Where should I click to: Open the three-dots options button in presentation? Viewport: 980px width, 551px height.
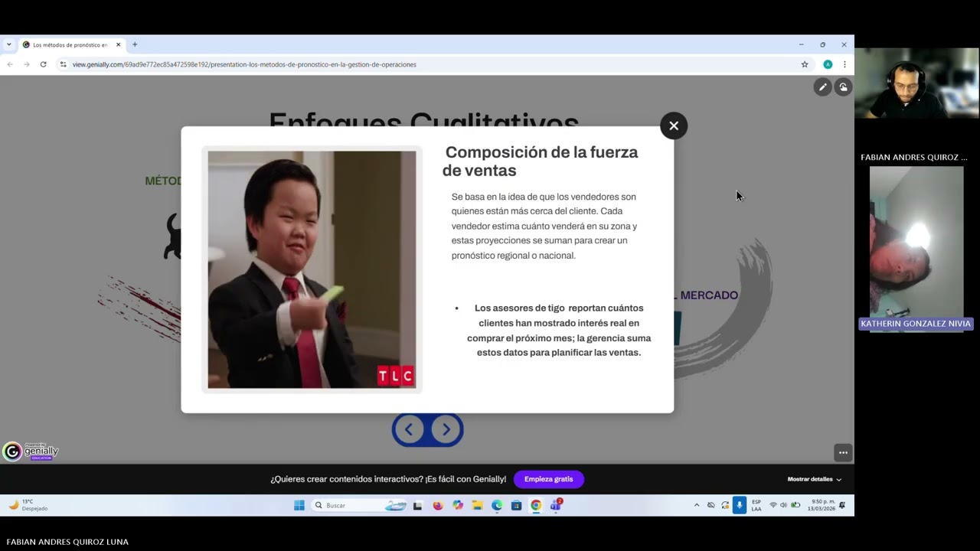[843, 452]
